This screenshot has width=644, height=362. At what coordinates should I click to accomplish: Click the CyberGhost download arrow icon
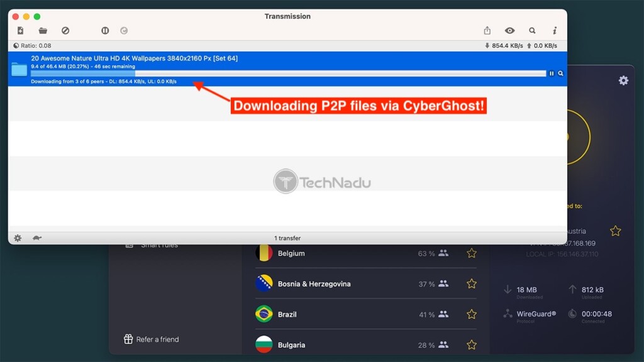[508, 289]
